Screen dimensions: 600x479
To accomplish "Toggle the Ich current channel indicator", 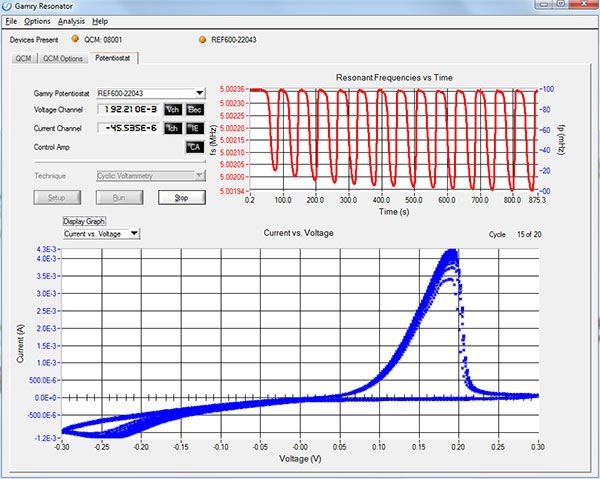I will point(173,128).
